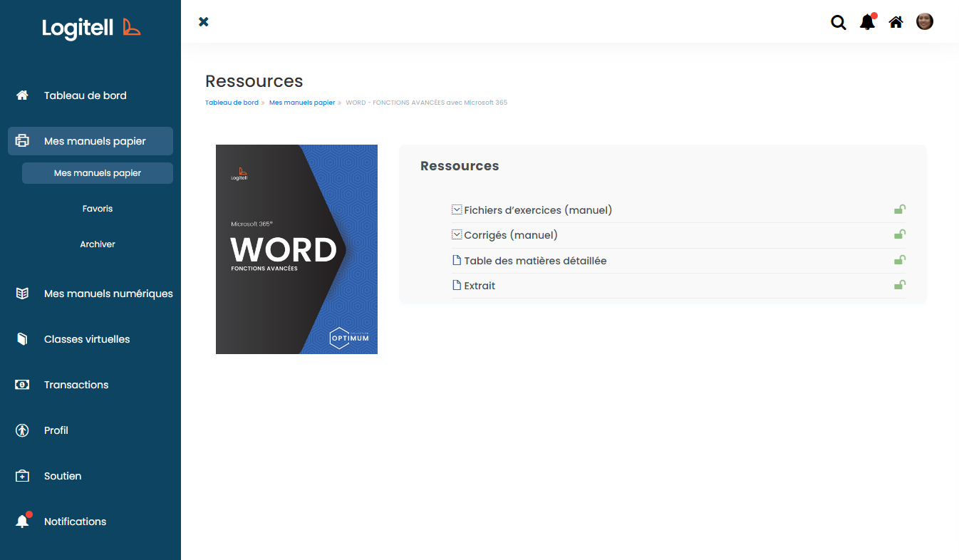Open the Mes manuels papier breadcrumb link
Image resolution: width=959 pixels, height=560 pixels.
coord(302,102)
